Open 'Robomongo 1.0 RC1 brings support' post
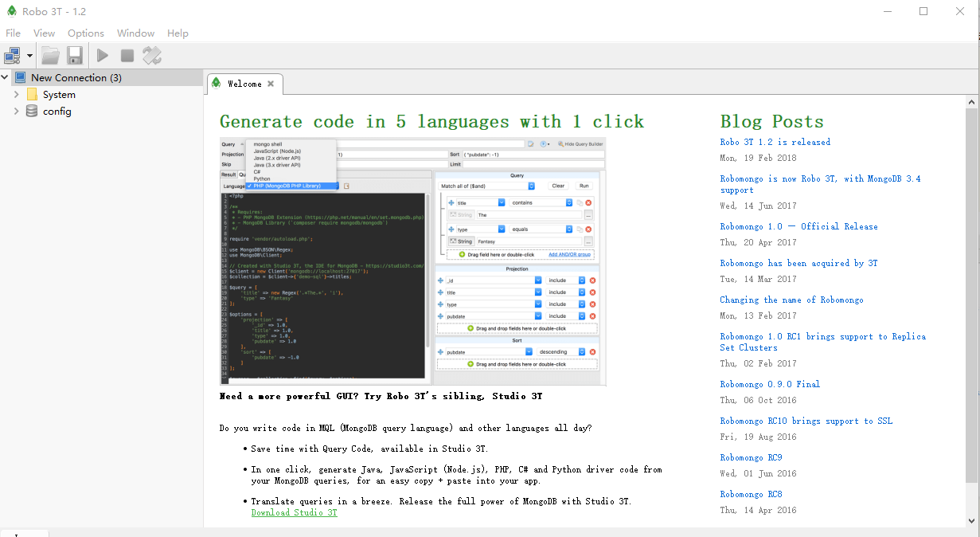 (822, 342)
